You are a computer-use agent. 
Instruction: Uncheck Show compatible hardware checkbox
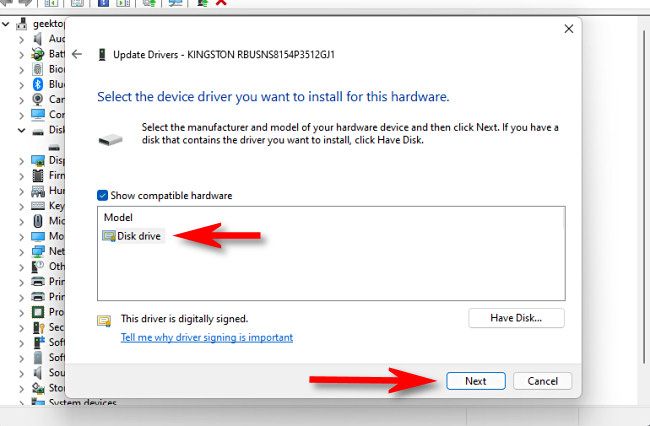coord(103,195)
